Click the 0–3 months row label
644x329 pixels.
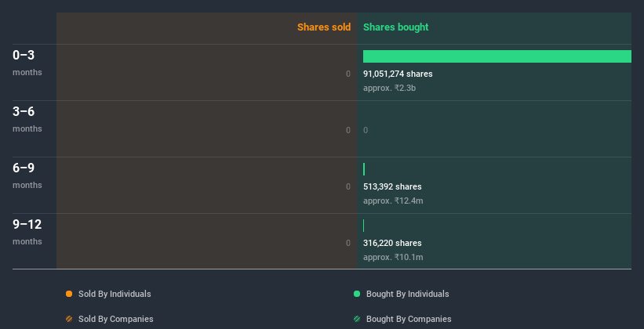[x=27, y=63]
